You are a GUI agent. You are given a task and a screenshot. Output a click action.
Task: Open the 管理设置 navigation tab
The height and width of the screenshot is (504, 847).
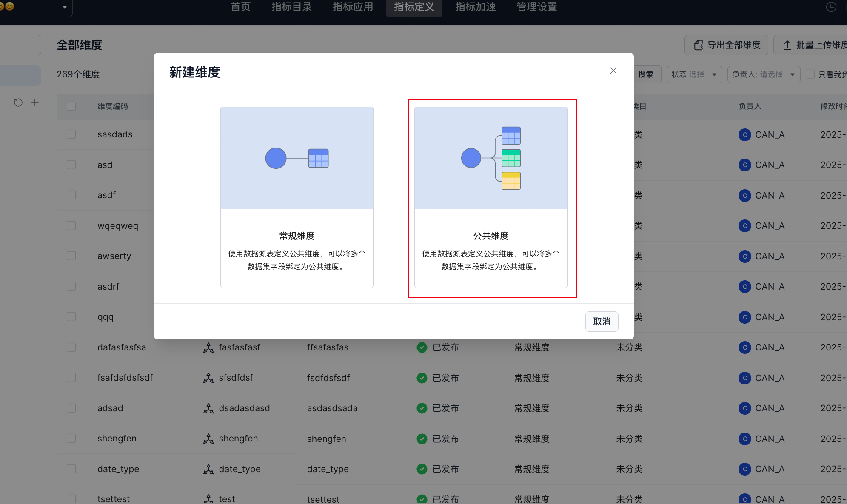[x=536, y=7]
